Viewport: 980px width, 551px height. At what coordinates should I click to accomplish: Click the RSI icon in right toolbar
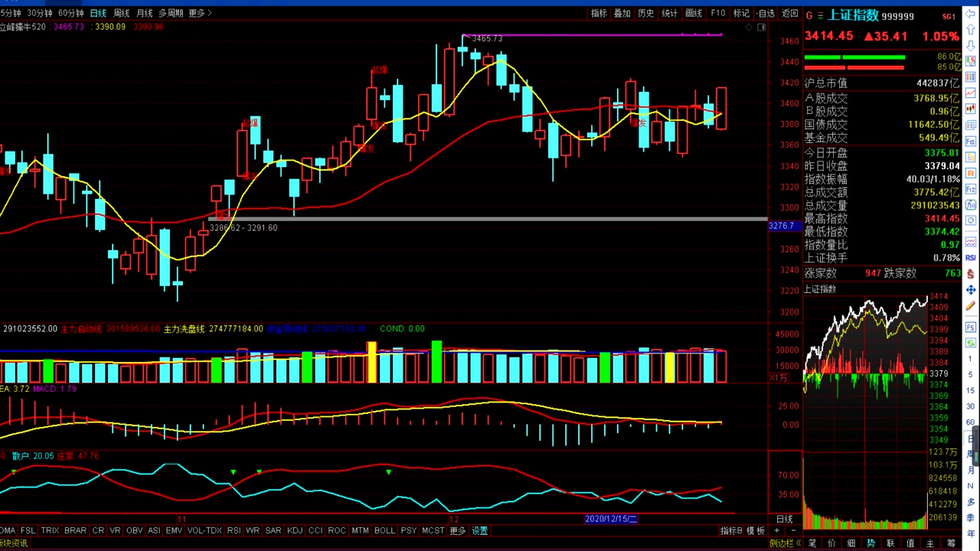point(970,258)
